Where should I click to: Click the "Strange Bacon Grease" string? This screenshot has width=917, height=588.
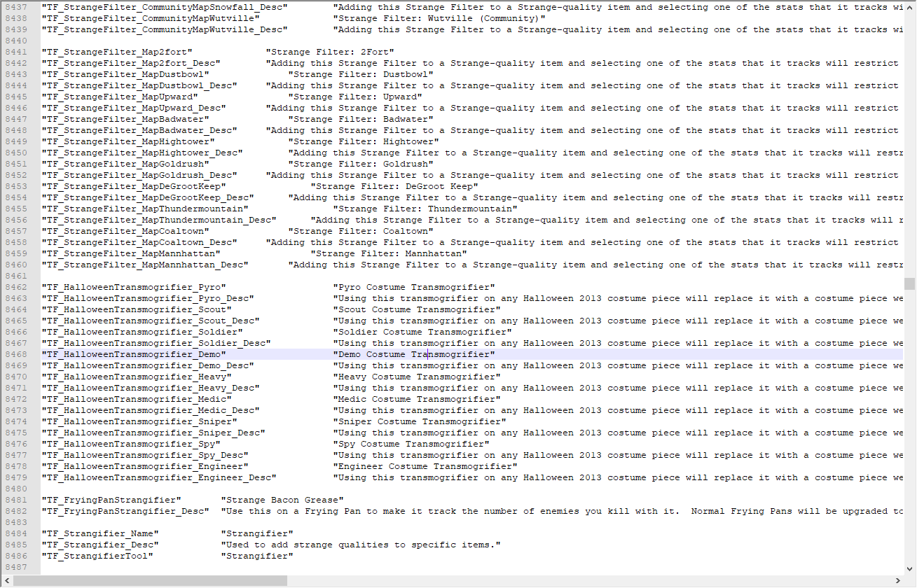pos(282,500)
